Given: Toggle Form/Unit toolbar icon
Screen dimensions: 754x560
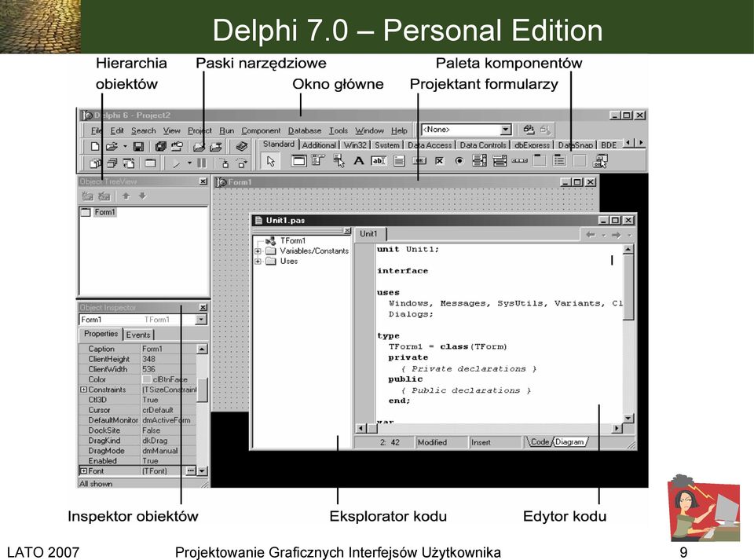Looking at the screenshot, I should [129, 163].
